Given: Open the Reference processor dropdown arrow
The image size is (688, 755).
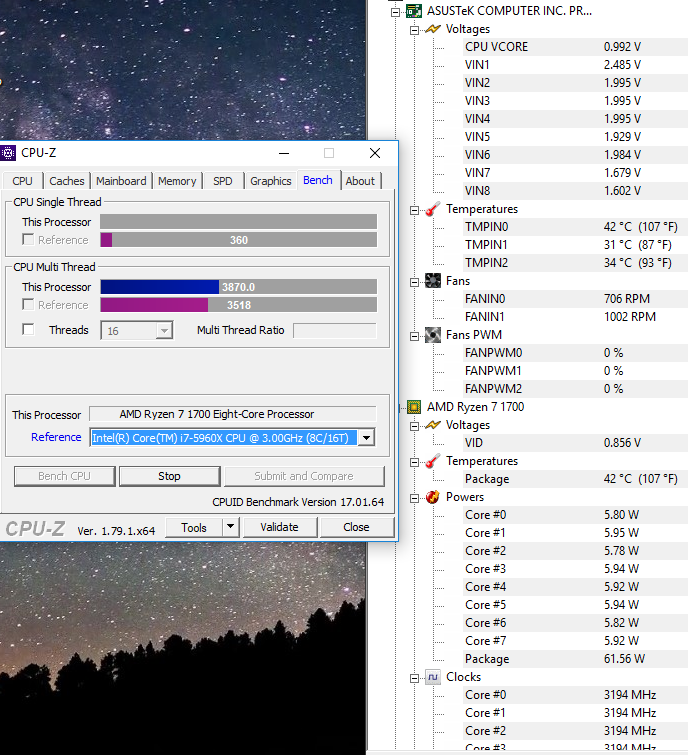Looking at the screenshot, I should [x=367, y=438].
